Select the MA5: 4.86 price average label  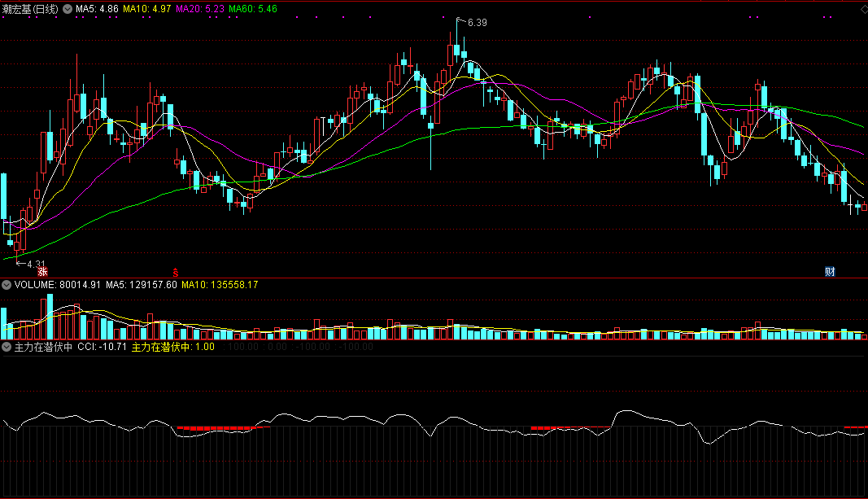coord(97,9)
